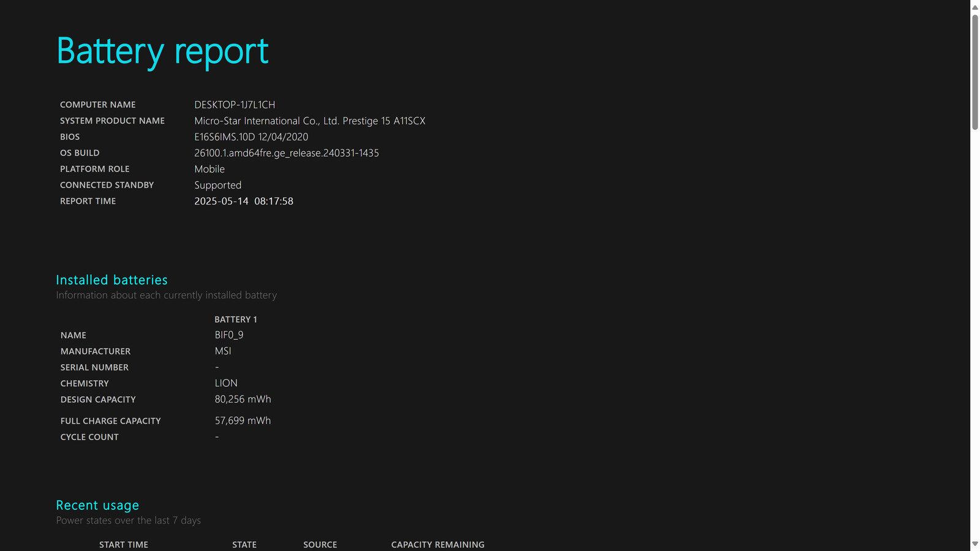The height and width of the screenshot is (551, 980).
Task: Click report time 2025-05-14 08:17:58
Action: pyautogui.click(x=244, y=201)
